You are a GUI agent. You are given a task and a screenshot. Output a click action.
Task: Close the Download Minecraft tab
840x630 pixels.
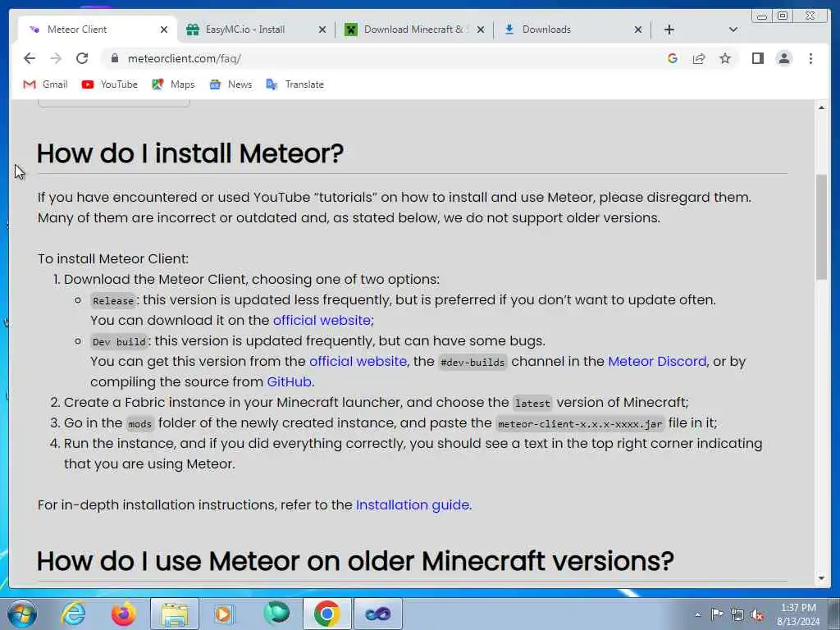(481, 30)
